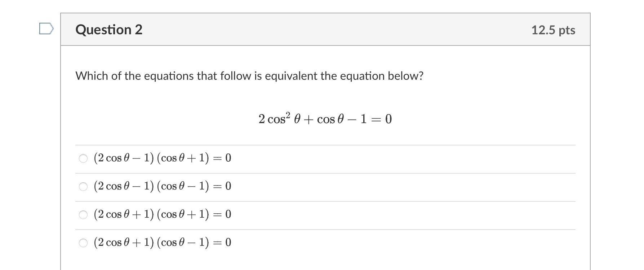Click the empty radio circle of the top option
Viewport: 644px width, 270px height.
(x=83, y=157)
